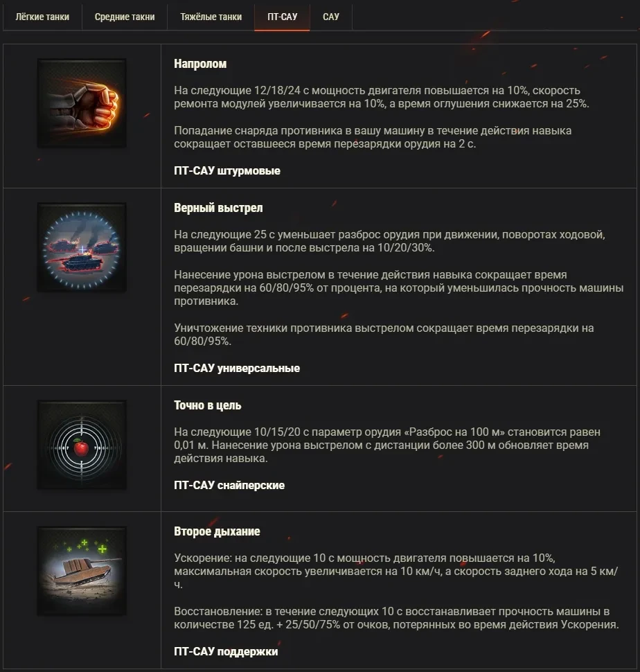The height and width of the screenshot is (672, 640).
Task: Click the active ПТ-САУ tab
Action: 283,17
